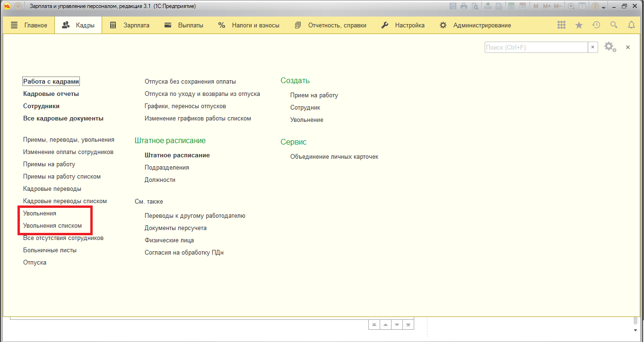644x342 pixels.
Task: Open the notifications bell icon
Action: tap(631, 25)
